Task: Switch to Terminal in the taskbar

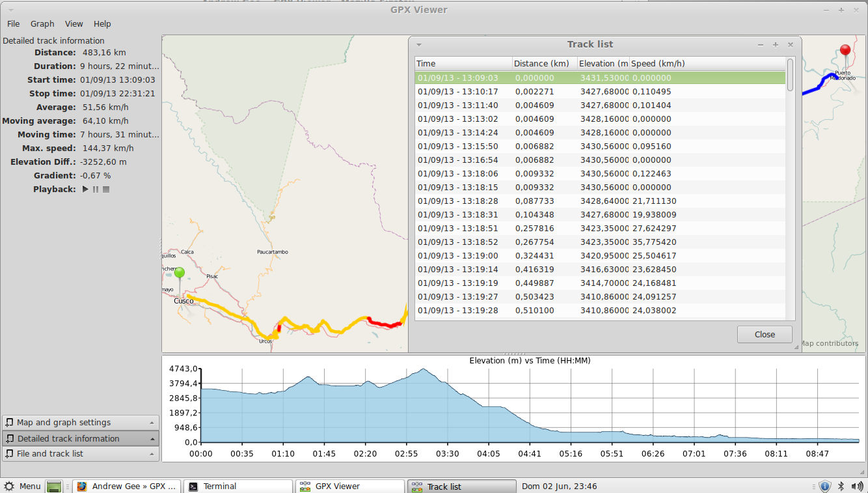Action: click(x=238, y=486)
